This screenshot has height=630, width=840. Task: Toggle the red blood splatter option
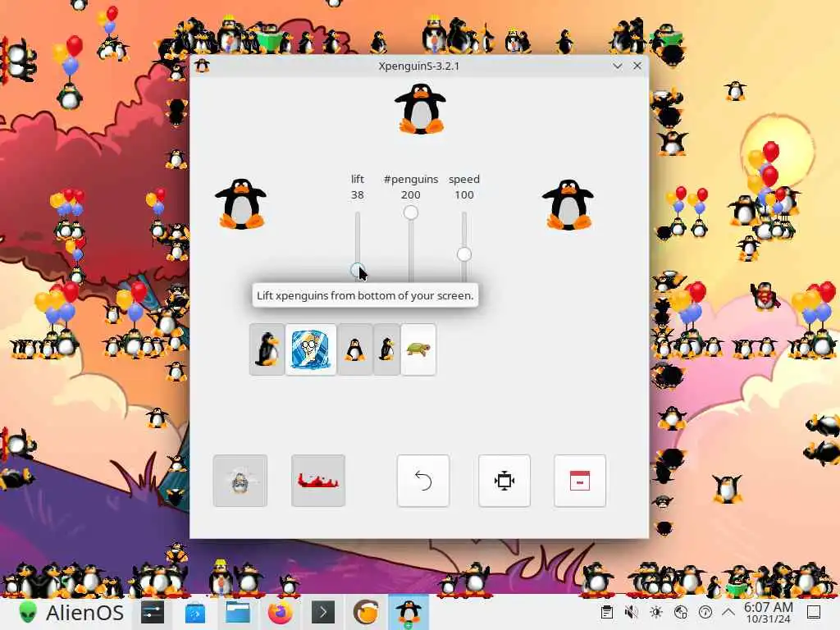tap(318, 481)
